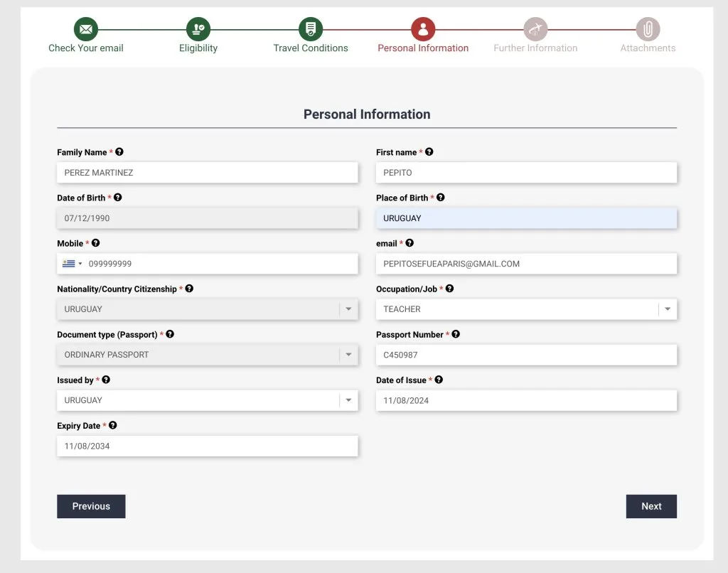The height and width of the screenshot is (573, 728).
Task: Click help icon next to Family Name
Action: (119, 152)
